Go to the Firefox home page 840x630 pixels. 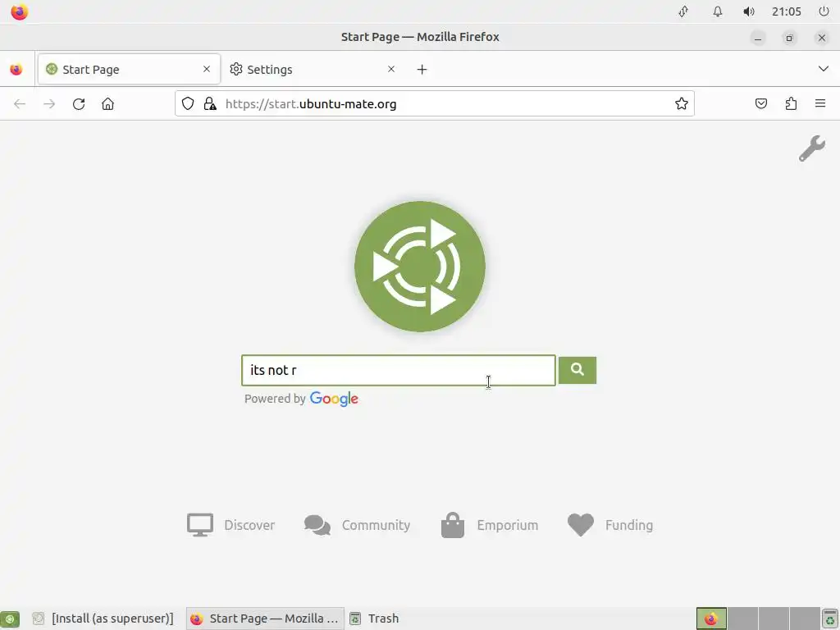pyautogui.click(x=107, y=104)
